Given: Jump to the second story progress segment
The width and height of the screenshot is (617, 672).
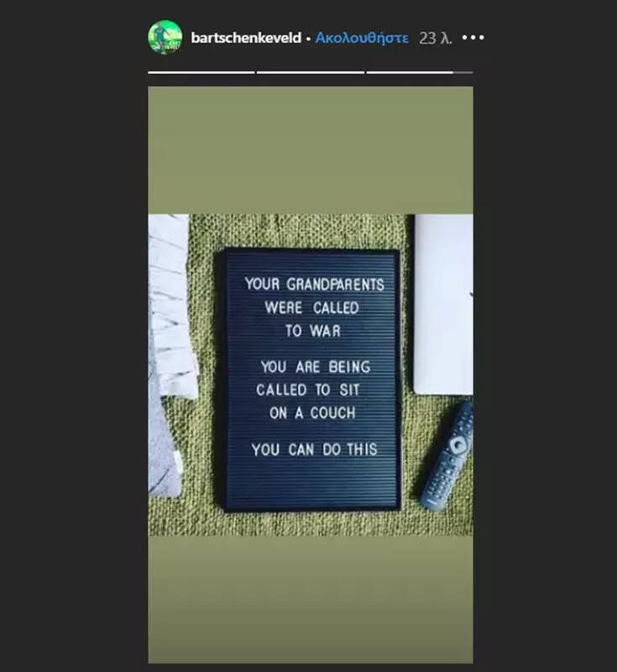Looking at the screenshot, I should 311,72.
